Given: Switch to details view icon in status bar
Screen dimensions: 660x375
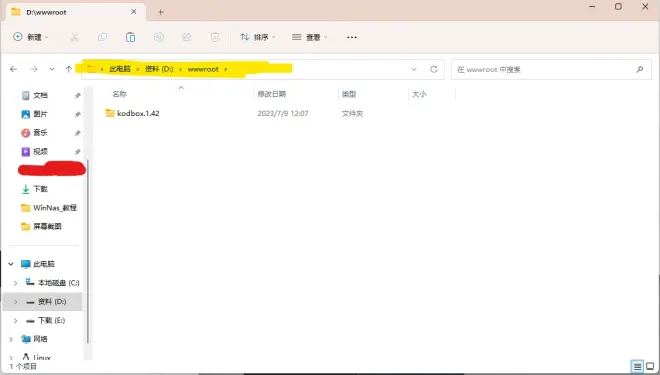Looking at the screenshot, I should pos(637,366).
